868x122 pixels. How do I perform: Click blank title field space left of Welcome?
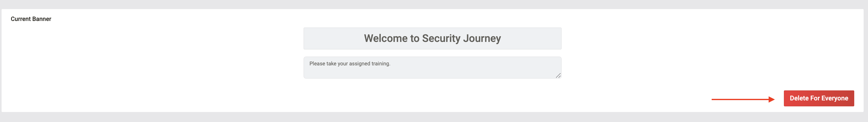334,38
